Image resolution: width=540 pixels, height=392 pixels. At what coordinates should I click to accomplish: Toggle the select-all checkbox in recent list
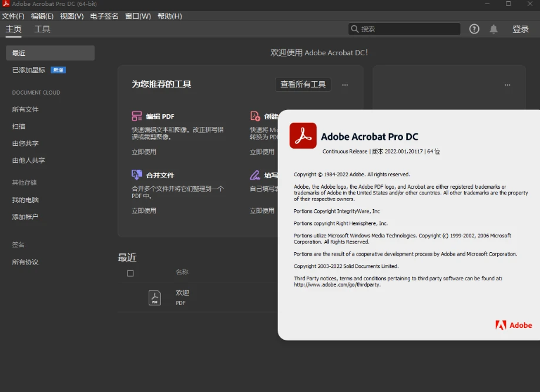(x=130, y=273)
